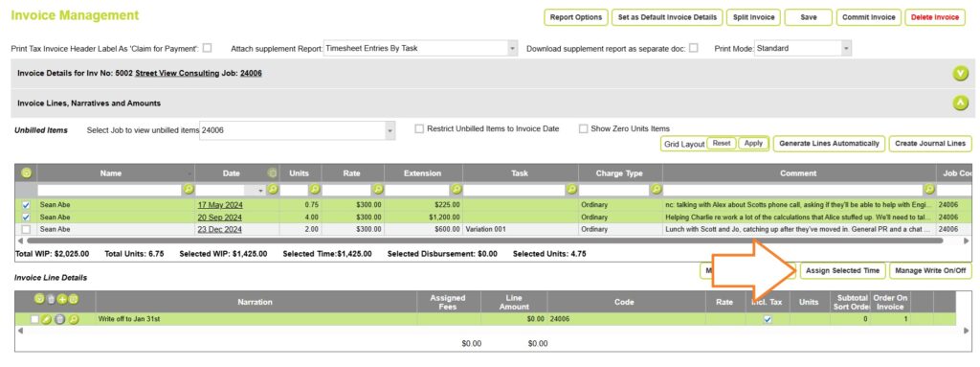This screenshot has width=980, height=367.
Task: Click the Name column filter search icon
Action: point(189,189)
